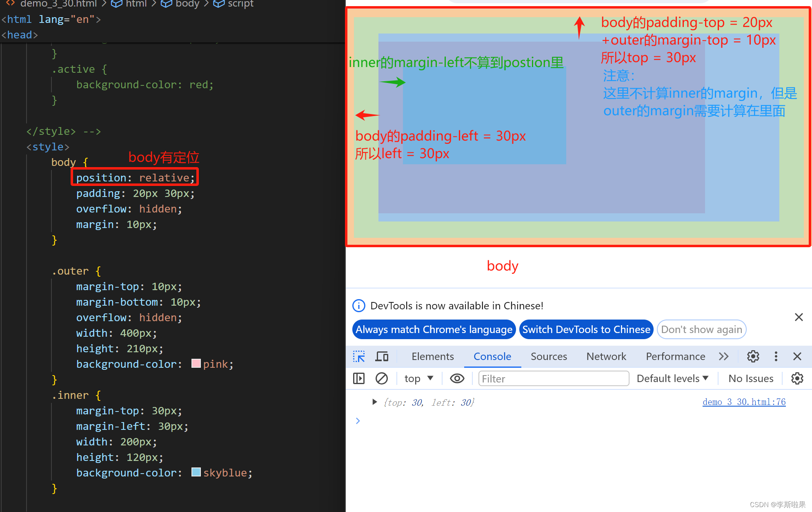
Task: Click Don't show again button
Action: click(x=701, y=329)
